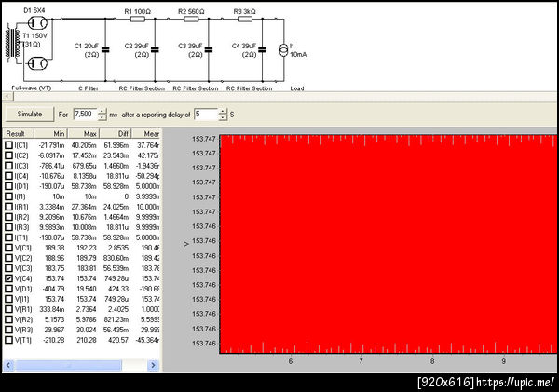The height and width of the screenshot is (392, 559).
Task: Enable the V(R2) result checkbox
Action: 9,319
